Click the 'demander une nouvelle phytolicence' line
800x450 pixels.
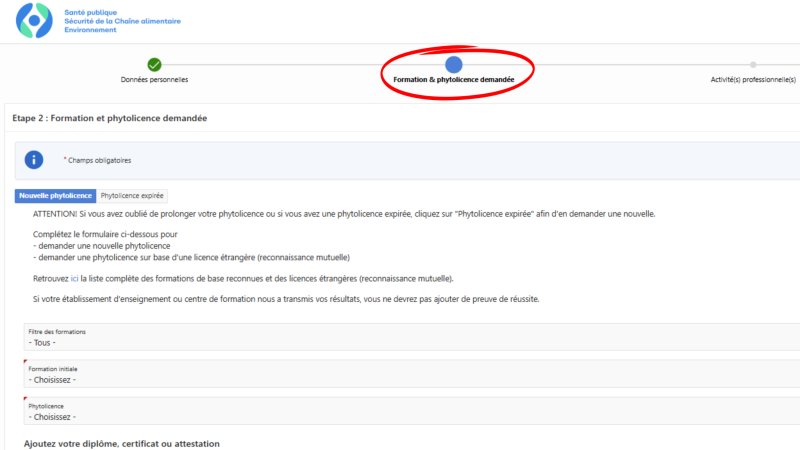(x=102, y=246)
